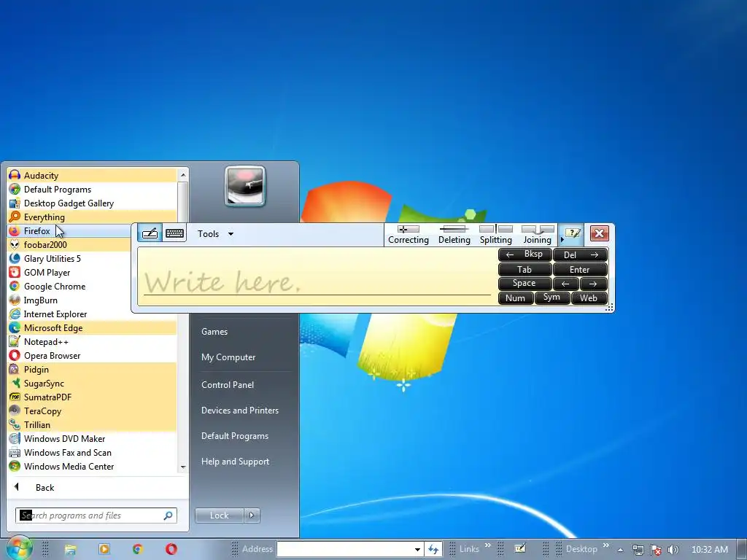Image resolution: width=747 pixels, height=560 pixels.
Task: Click the right arrow key next to Space
Action: [x=594, y=284]
